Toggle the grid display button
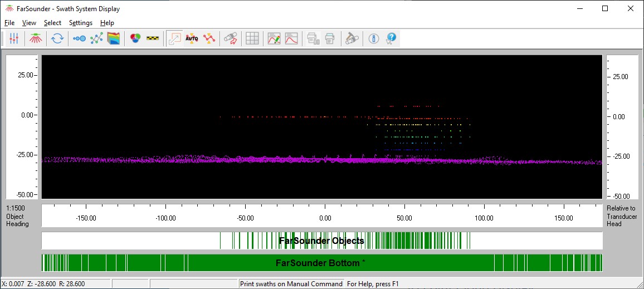Viewport: 644px width, 289px height. 252,38
